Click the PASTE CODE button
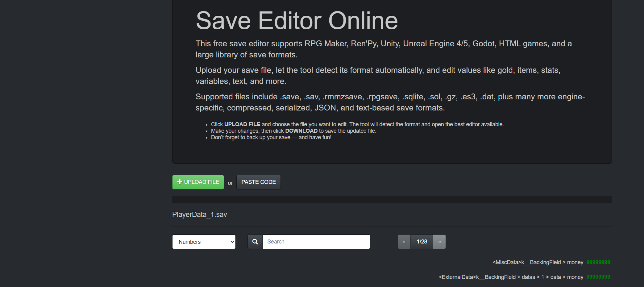 pyautogui.click(x=258, y=182)
